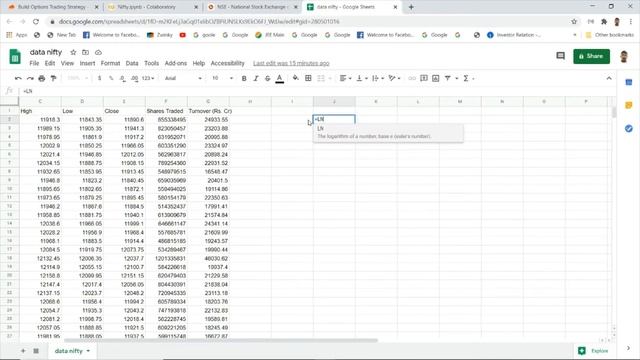Toggle strikethrough formatting

click(267, 78)
